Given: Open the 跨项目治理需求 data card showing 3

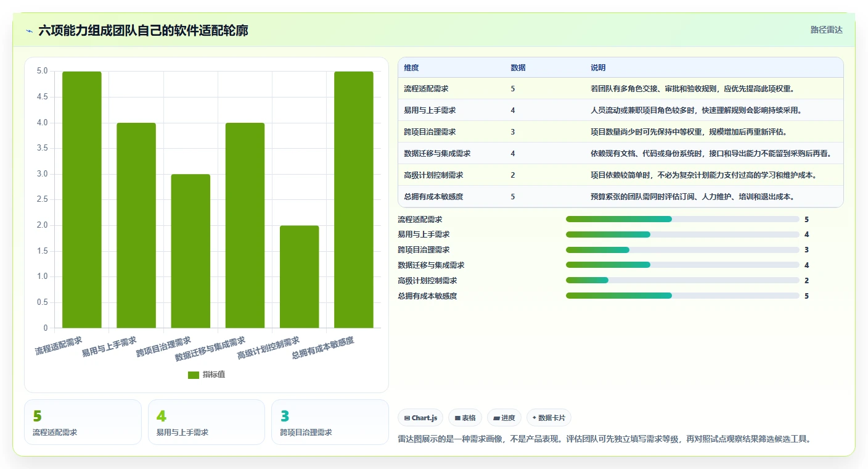Looking at the screenshot, I should point(330,422).
